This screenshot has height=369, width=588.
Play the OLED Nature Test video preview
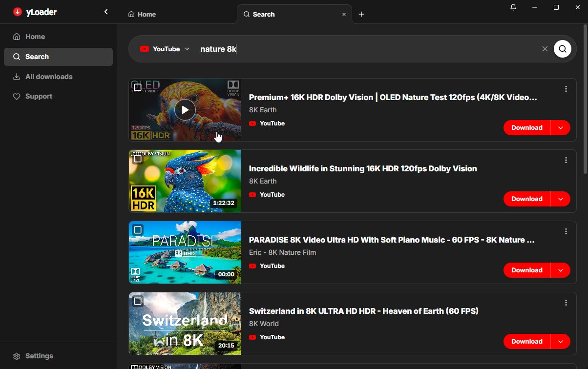tap(185, 110)
